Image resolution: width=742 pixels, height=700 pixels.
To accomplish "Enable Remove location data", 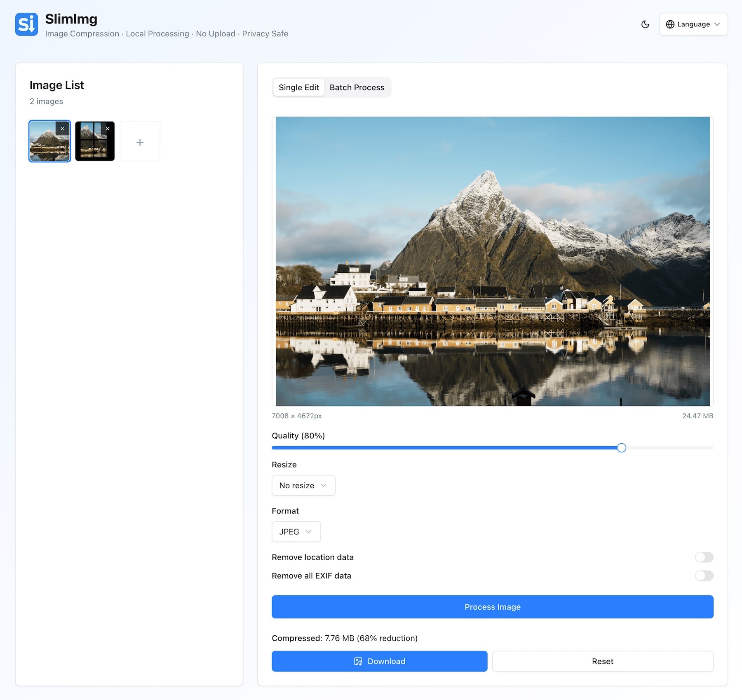I will (x=704, y=557).
